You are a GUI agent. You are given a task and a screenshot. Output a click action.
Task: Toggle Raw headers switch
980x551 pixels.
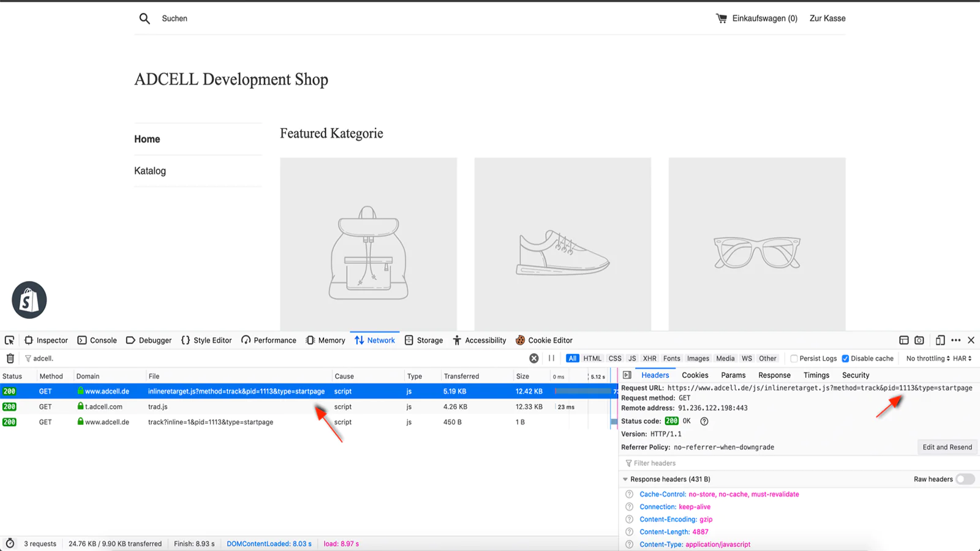click(x=965, y=479)
